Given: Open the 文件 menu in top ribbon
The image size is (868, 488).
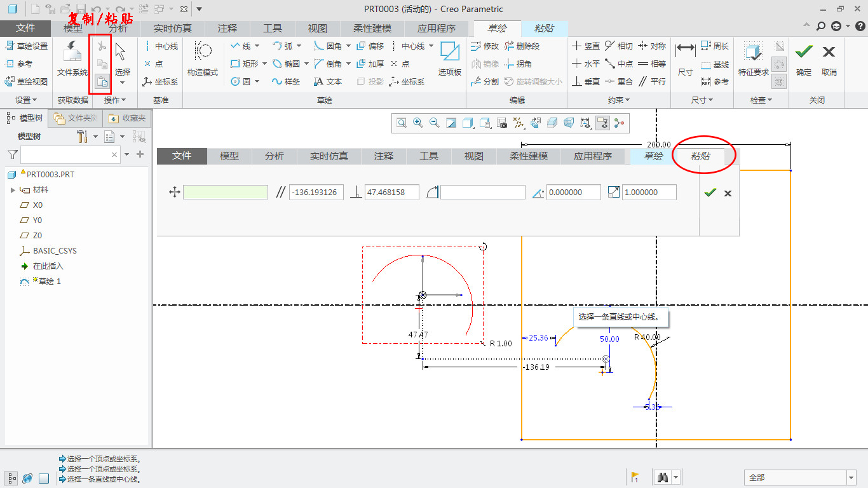Looking at the screenshot, I should 25,29.
